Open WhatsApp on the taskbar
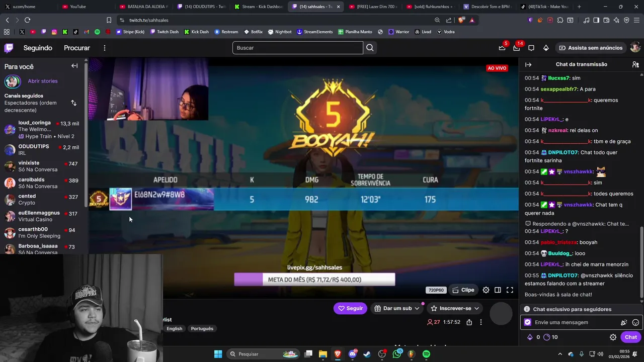The height and width of the screenshot is (362, 644). point(397,354)
